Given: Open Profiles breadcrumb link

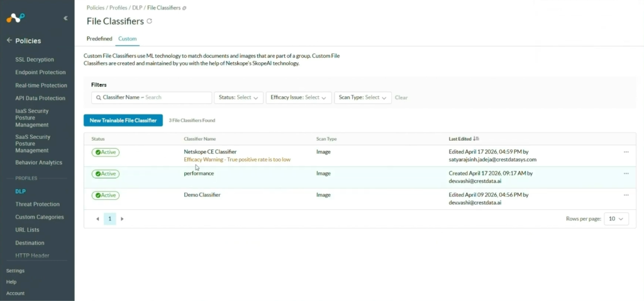Looking at the screenshot, I should (118, 8).
